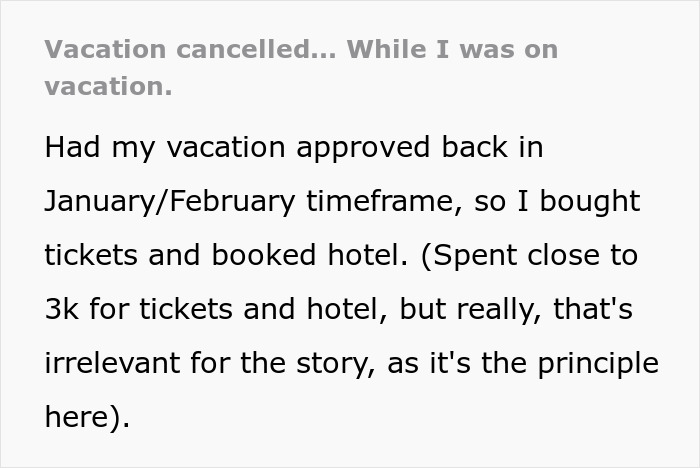Click the word 'Had' starting the paragraph
700x468 pixels.
[x=72, y=147]
